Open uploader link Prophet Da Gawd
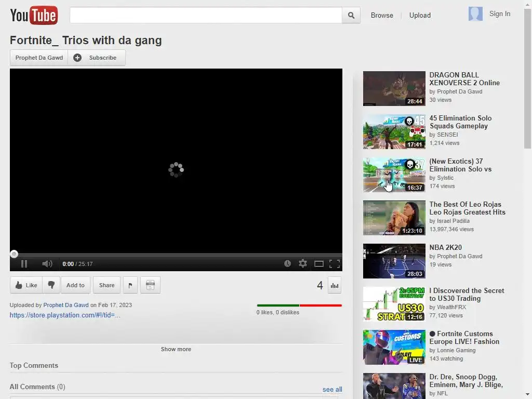 pyautogui.click(x=66, y=305)
